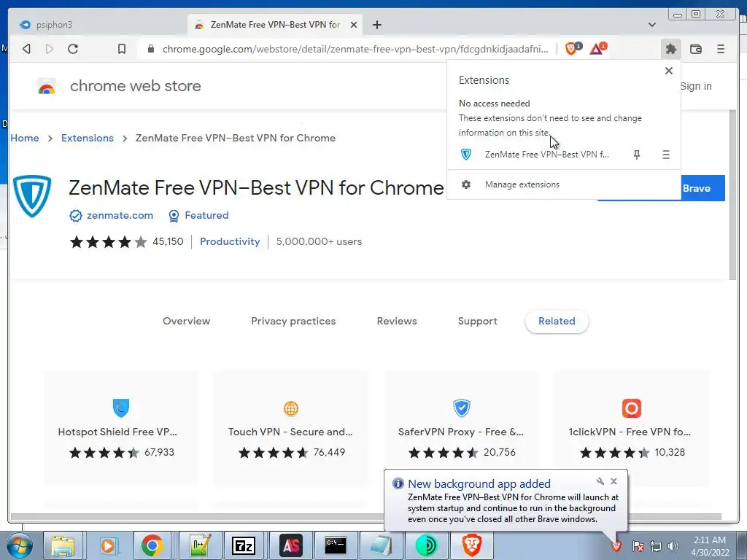Click the site lock icon
747x560 pixels.
coord(151,49)
